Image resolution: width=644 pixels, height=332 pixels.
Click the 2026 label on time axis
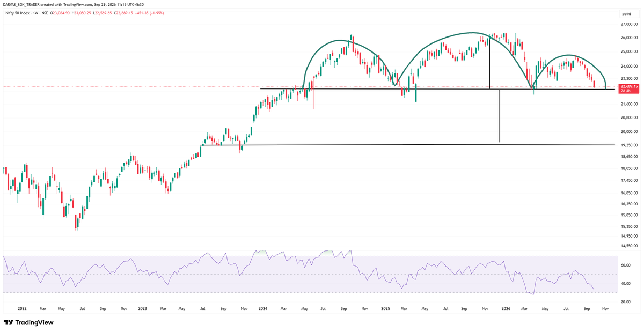coord(507,309)
